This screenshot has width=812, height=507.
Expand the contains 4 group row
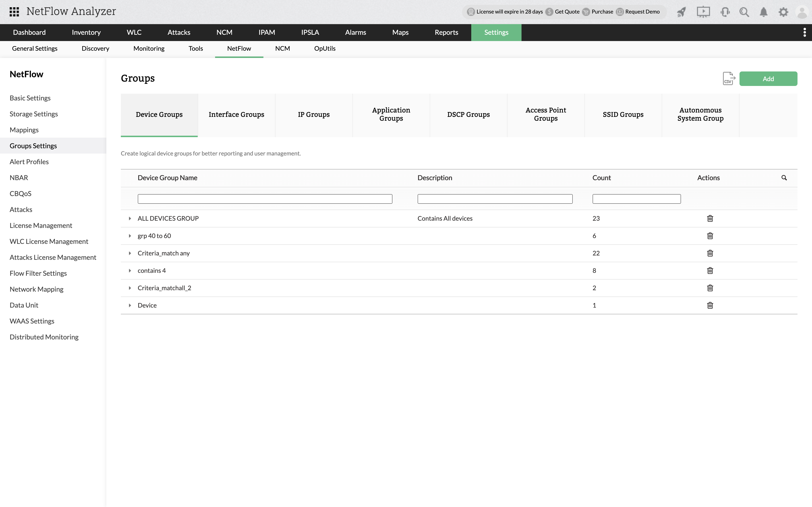130,270
